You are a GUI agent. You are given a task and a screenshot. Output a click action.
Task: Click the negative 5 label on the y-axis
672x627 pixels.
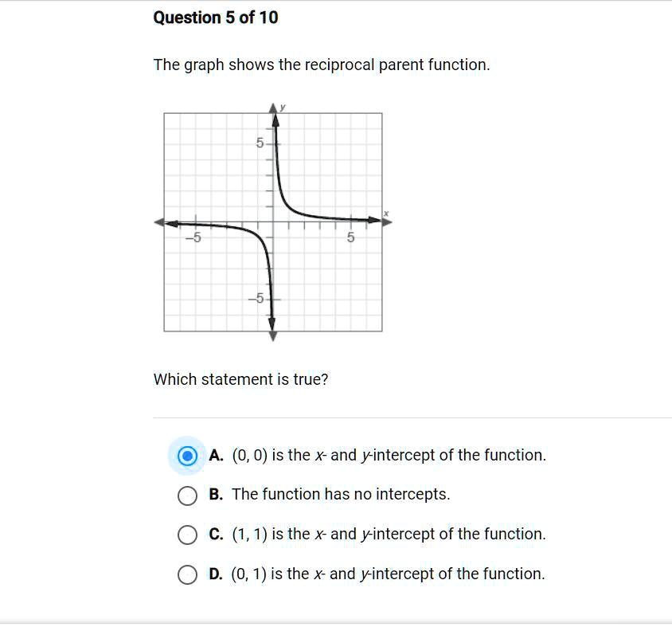click(256, 300)
